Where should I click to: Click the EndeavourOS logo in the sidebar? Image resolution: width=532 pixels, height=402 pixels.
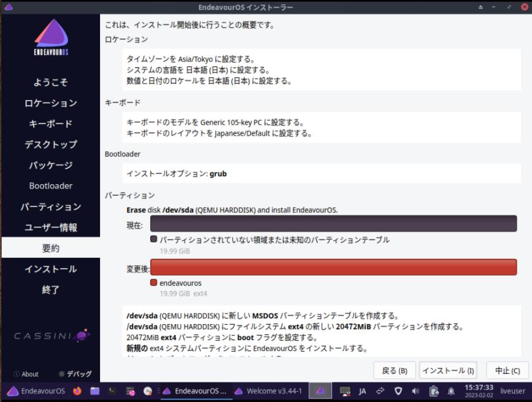tap(51, 37)
